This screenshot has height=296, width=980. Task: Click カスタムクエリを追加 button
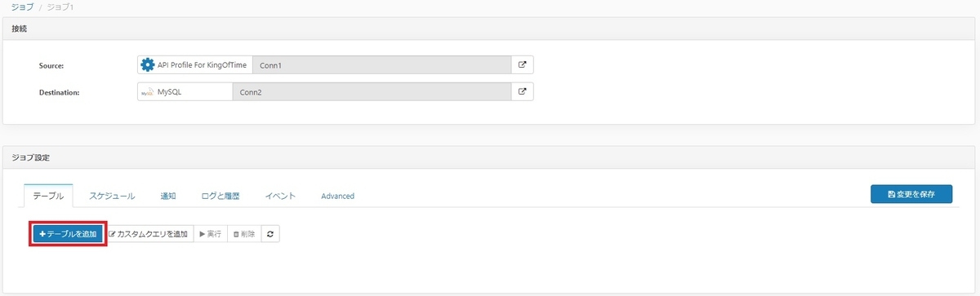(x=149, y=234)
